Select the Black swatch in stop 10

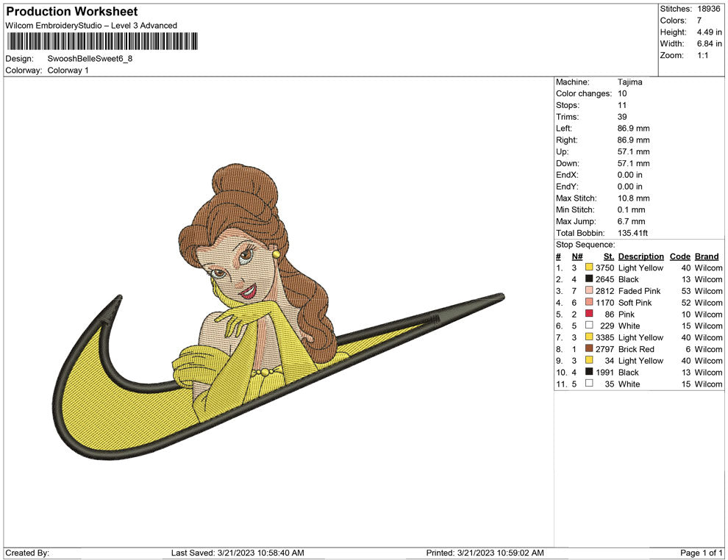[x=589, y=373]
